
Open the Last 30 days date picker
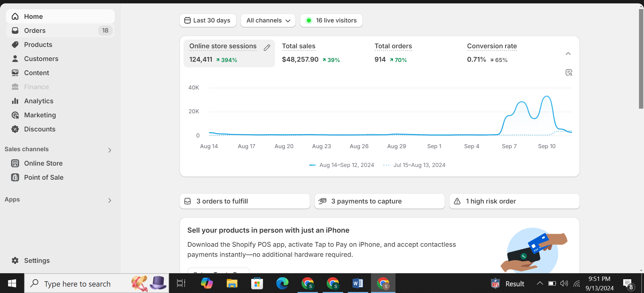(x=208, y=20)
